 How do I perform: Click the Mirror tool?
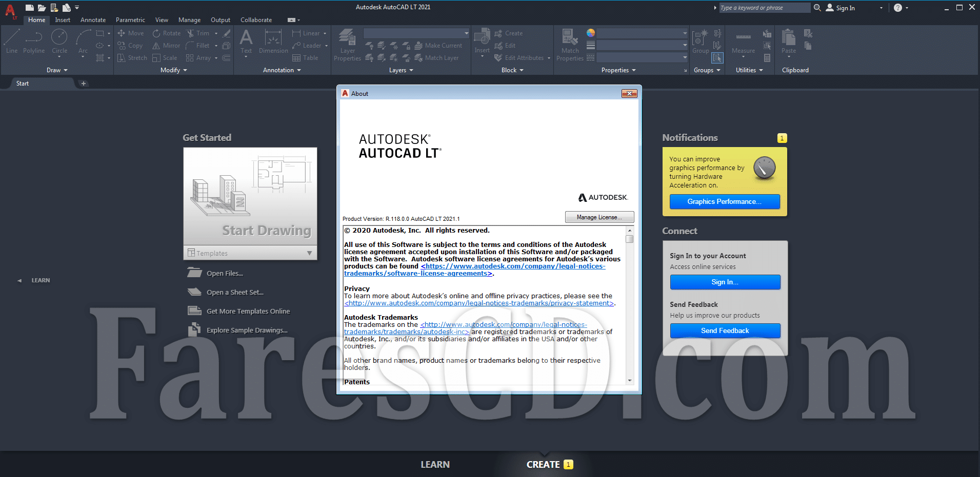pos(166,46)
